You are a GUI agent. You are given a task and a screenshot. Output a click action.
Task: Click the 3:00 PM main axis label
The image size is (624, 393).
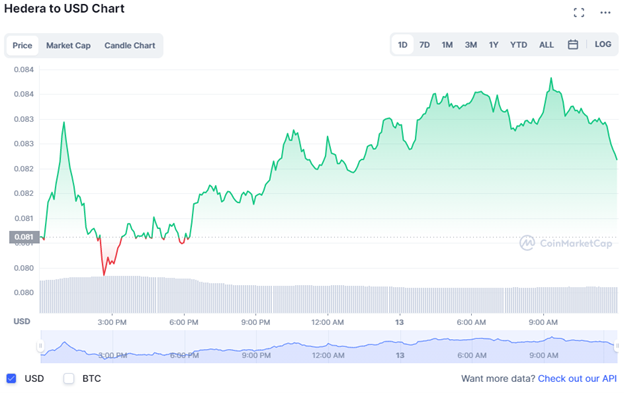112,322
